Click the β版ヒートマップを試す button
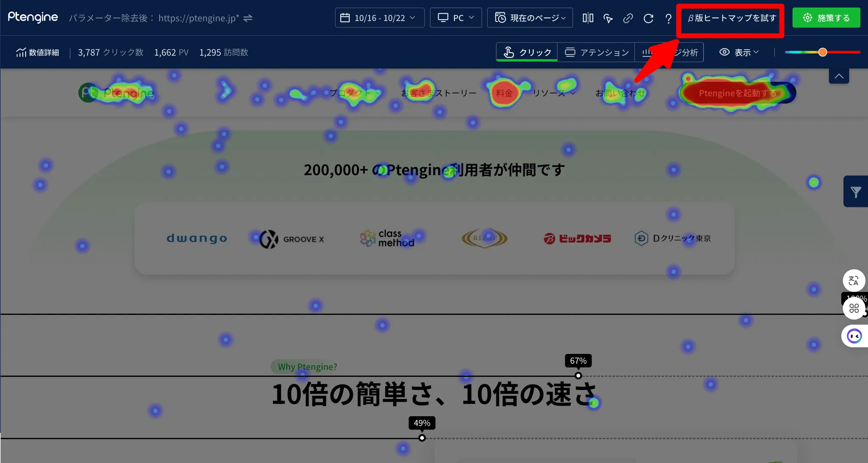The image size is (868, 463). pyautogui.click(x=730, y=20)
